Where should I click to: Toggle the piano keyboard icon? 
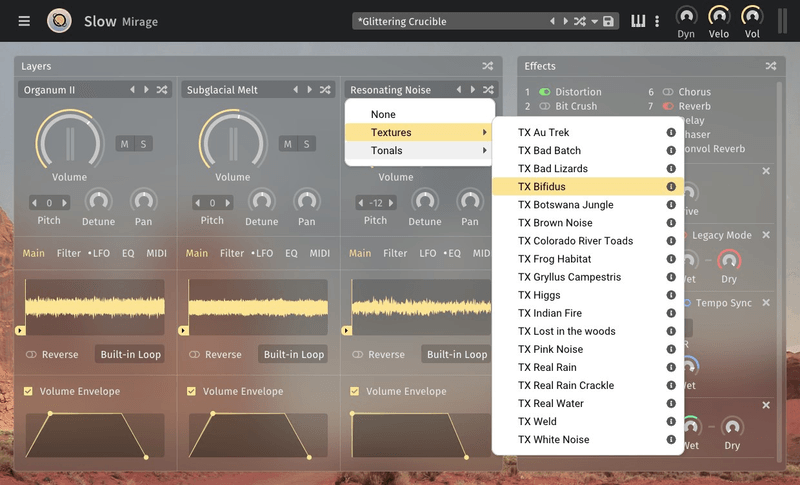638,21
